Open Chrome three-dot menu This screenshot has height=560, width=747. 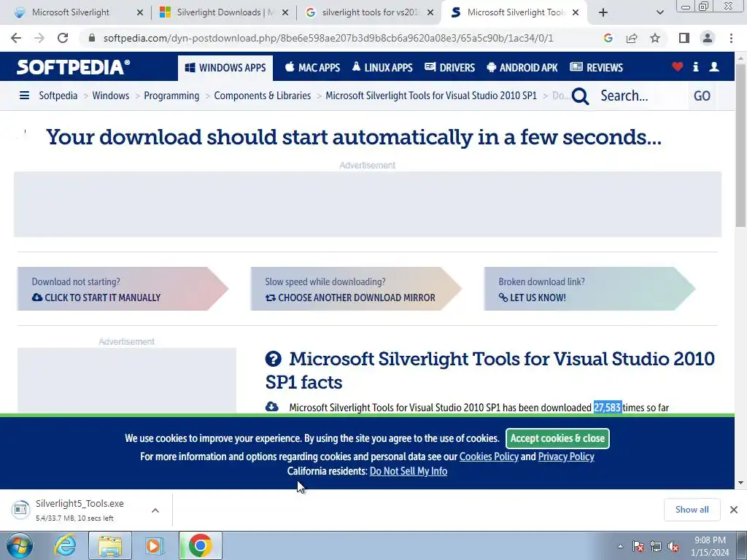[x=731, y=38]
